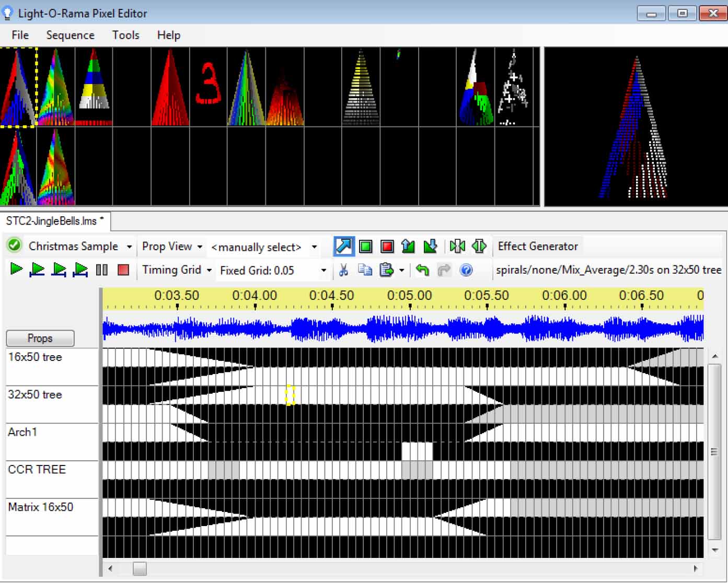Click the Paste icon
Screen dimensions: 728x583
(386, 270)
